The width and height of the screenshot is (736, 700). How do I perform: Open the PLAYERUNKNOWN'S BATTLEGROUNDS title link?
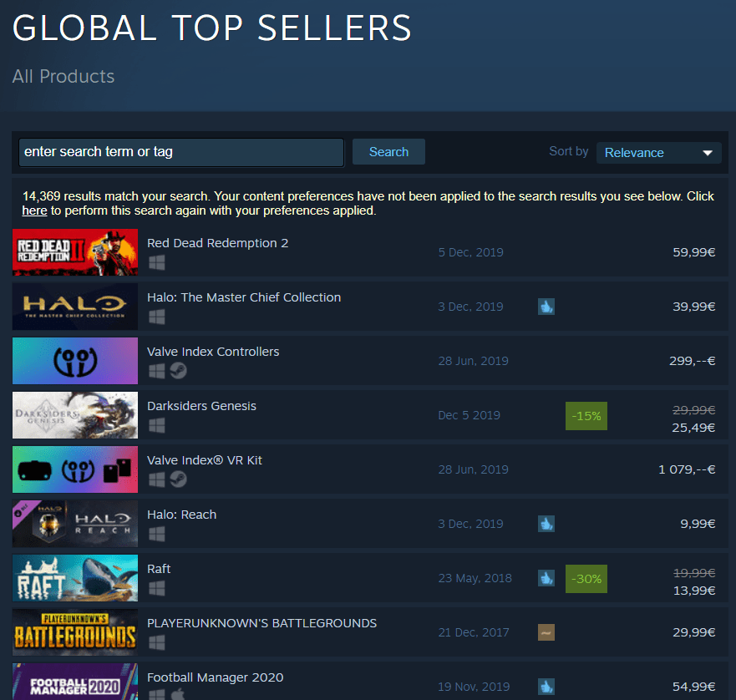262,623
